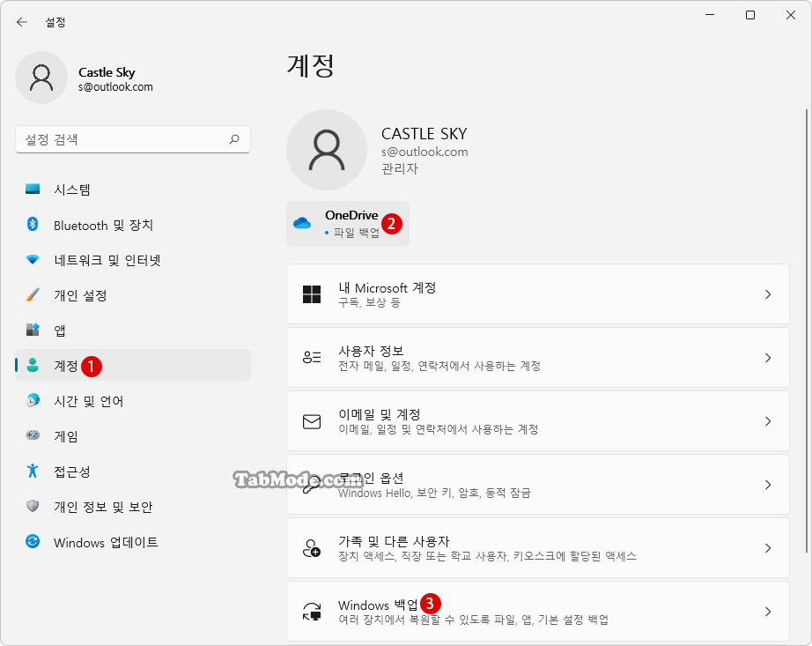Expand the 가족 및 다른 사용자 chevron
The width and height of the screenshot is (812, 646).
[768, 548]
